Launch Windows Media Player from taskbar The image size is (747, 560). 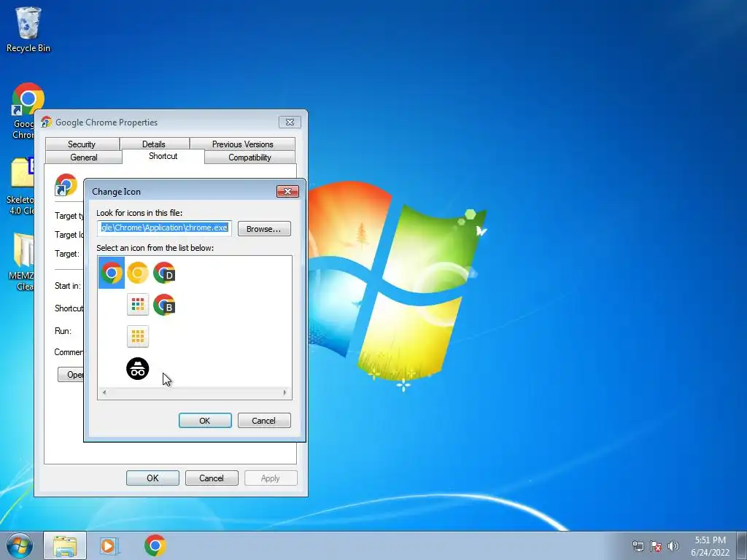(x=109, y=545)
